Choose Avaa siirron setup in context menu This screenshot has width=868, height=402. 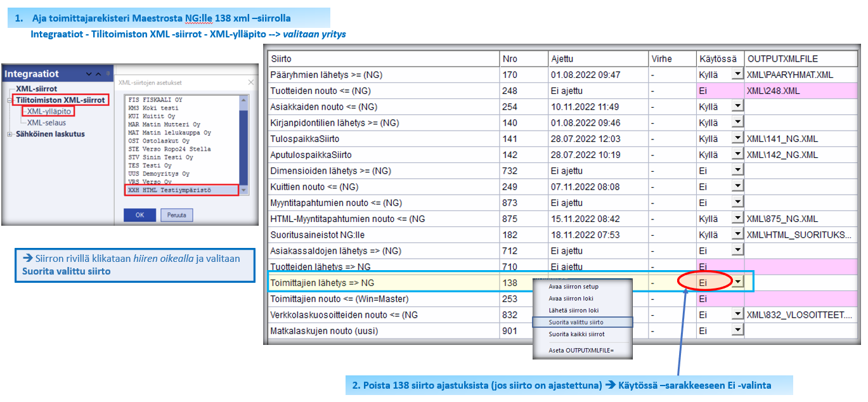pyautogui.click(x=573, y=287)
